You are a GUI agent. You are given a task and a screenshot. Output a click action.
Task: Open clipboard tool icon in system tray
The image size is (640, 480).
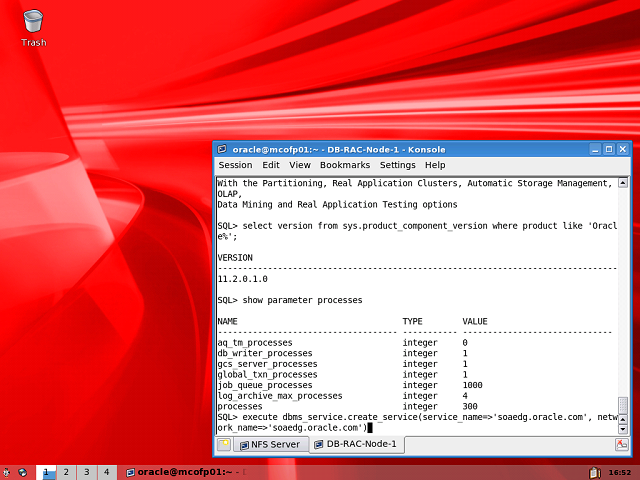(x=595, y=473)
